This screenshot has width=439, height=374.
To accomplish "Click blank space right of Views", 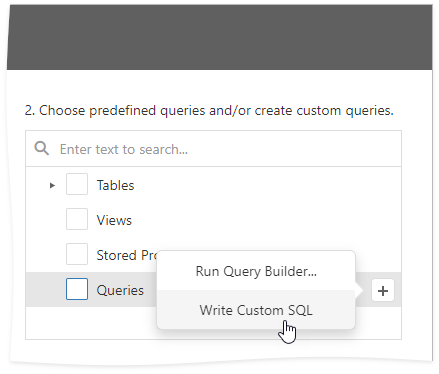I will [267, 219].
